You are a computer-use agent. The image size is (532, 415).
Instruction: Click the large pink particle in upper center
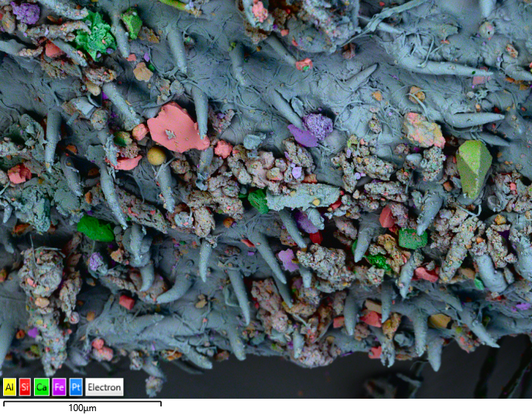(176, 128)
